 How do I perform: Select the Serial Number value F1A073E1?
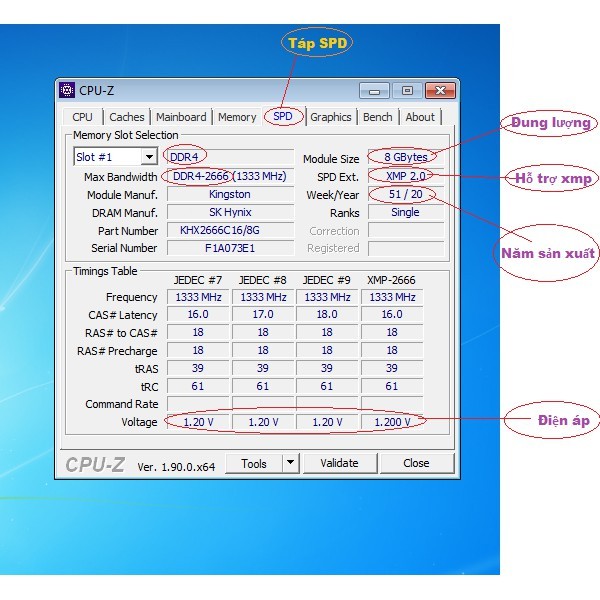tap(229, 248)
